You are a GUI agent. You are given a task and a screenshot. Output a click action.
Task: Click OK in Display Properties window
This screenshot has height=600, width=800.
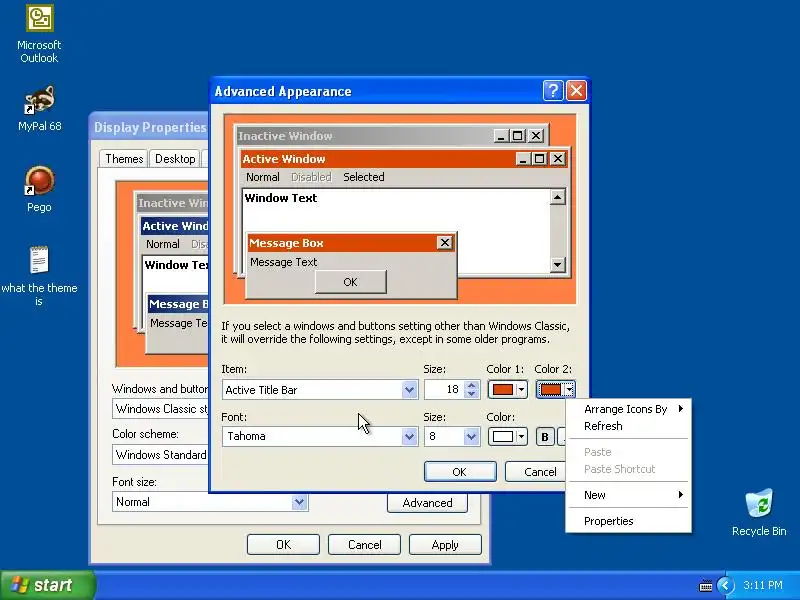pyautogui.click(x=283, y=544)
